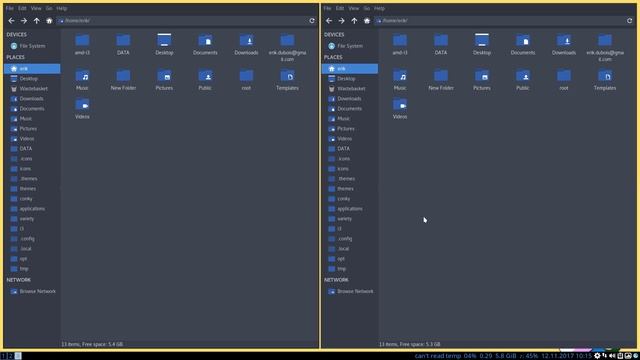Reload the left window folder view
This screenshot has width=640, height=360.
(x=312, y=20)
